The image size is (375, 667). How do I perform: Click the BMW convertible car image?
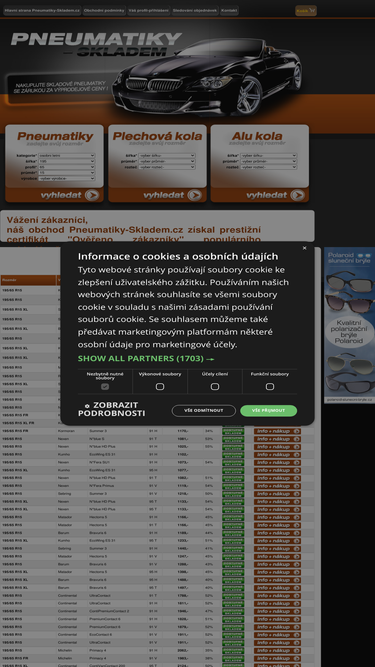coord(208,77)
